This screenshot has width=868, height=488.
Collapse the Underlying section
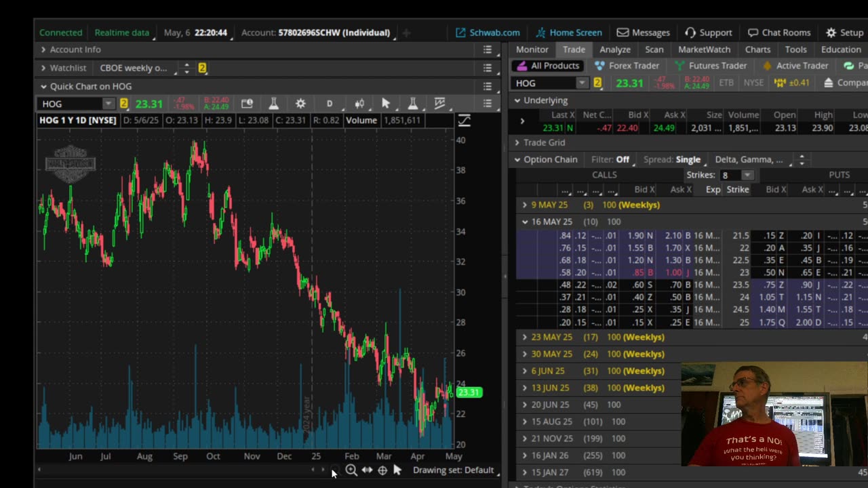coord(517,100)
